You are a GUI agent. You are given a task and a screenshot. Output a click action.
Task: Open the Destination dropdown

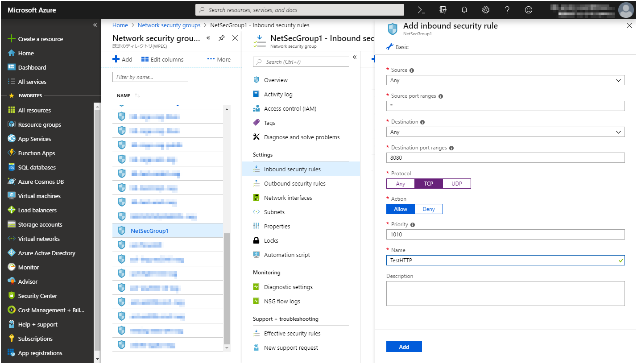click(x=505, y=132)
